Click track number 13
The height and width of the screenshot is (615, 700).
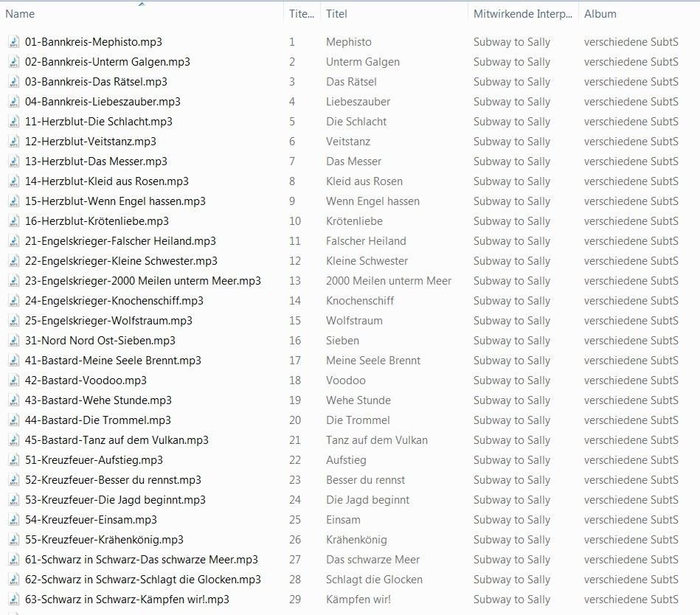click(295, 281)
